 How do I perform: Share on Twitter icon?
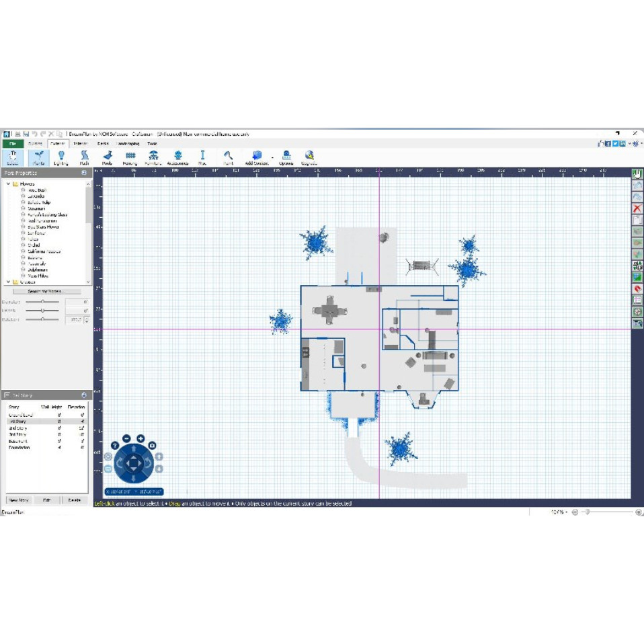615,143
